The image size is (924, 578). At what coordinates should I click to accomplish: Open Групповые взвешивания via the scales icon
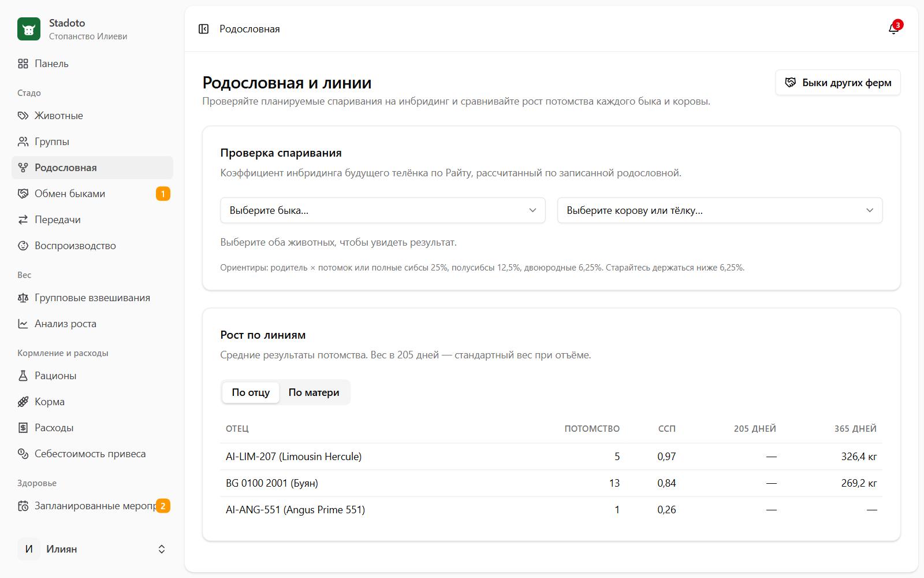(x=23, y=298)
